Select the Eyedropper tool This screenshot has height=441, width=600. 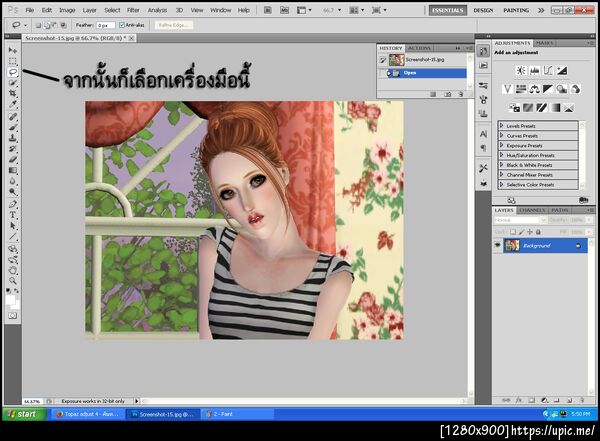point(13,104)
